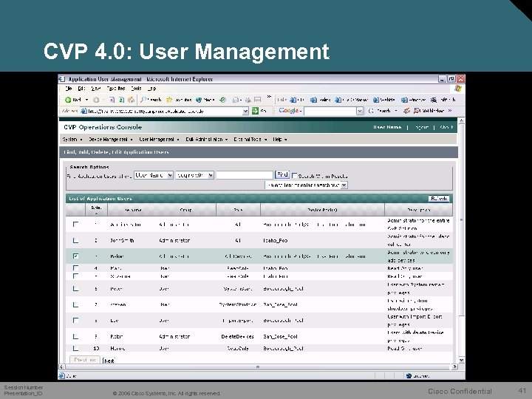Open the Bulk Administration menu

(x=206, y=139)
